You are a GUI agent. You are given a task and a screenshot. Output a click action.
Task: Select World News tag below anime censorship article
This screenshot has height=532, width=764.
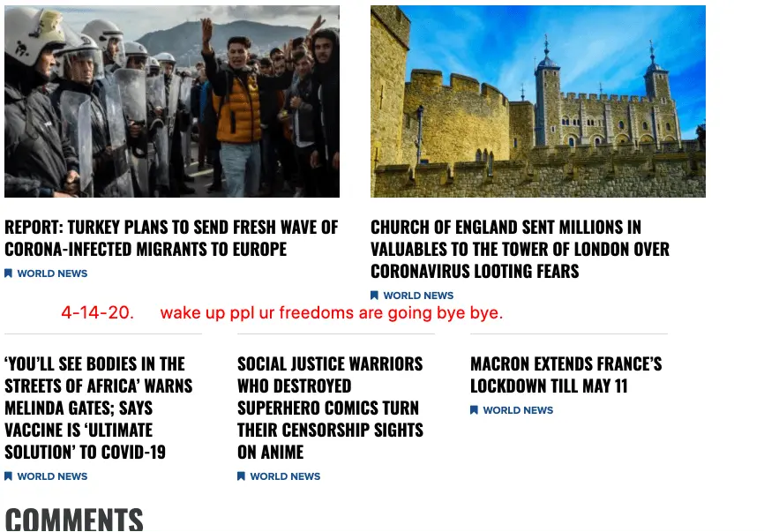tap(285, 476)
